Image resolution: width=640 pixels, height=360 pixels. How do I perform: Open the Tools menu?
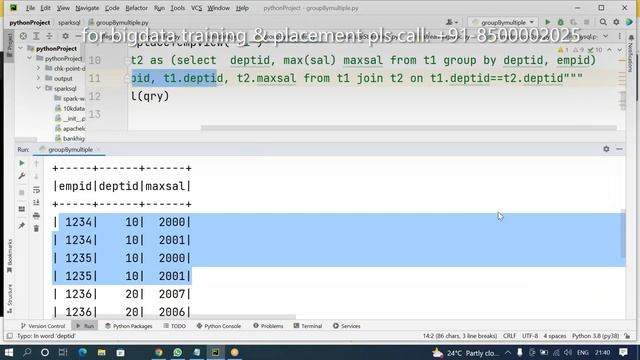tap(178, 8)
